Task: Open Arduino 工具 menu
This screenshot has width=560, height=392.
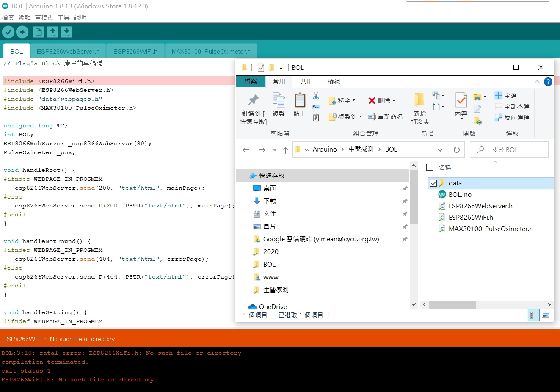Action: 63,17
